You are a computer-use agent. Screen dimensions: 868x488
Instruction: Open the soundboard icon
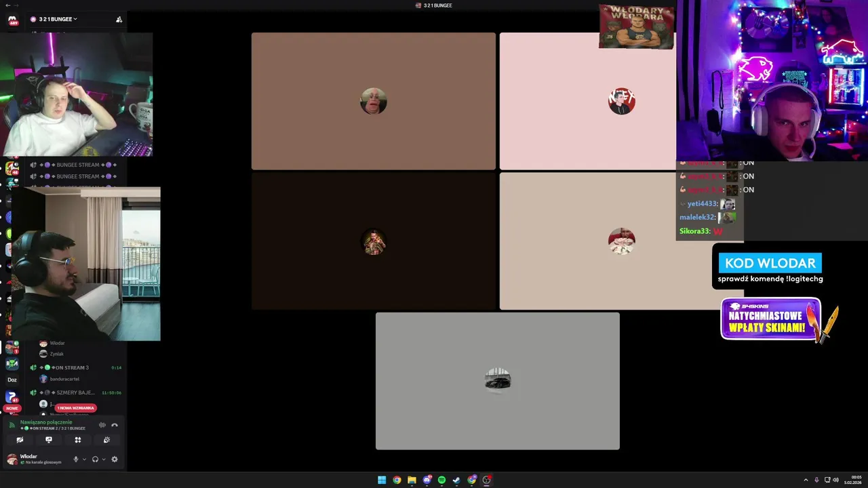point(106,440)
